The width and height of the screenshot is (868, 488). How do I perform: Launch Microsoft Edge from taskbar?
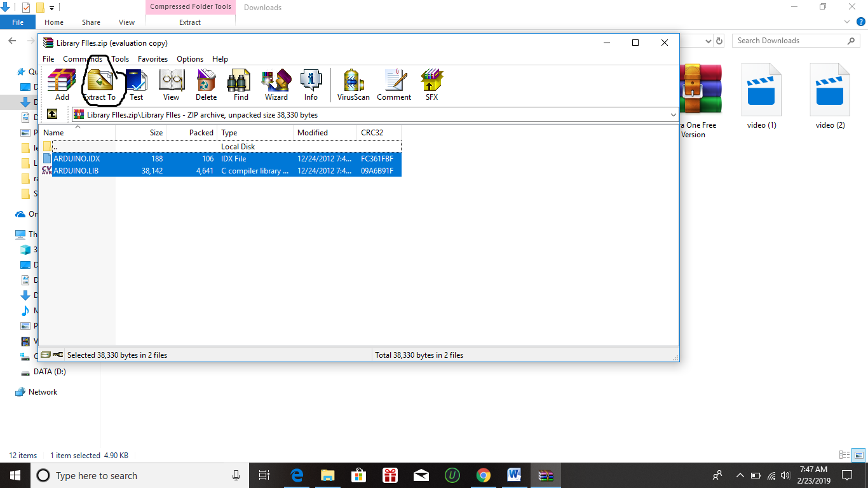[x=297, y=475]
